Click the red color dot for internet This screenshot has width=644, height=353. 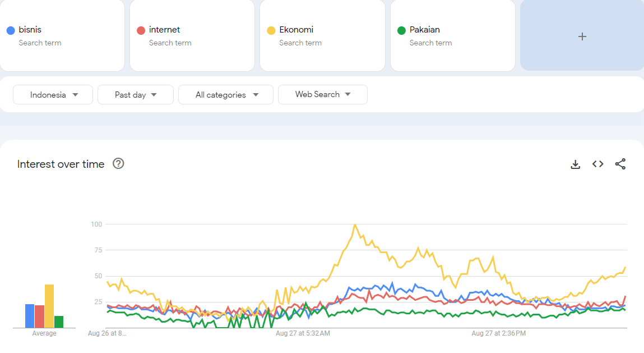(x=140, y=29)
